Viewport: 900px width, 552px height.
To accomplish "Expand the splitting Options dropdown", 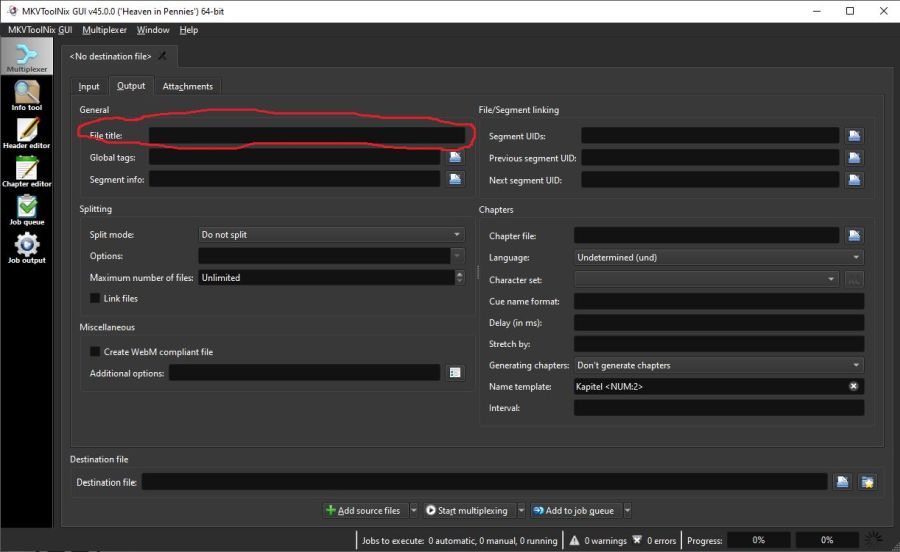I will point(457,256).
